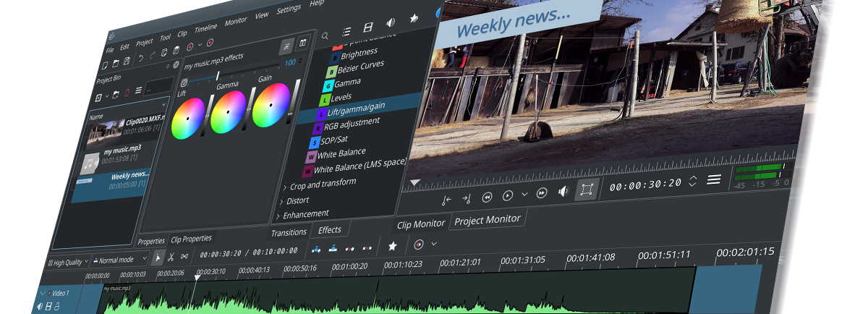Click the search icon in effects list
Image resolution: width=868 pixels, height=314 pixels.
(325, 35)
